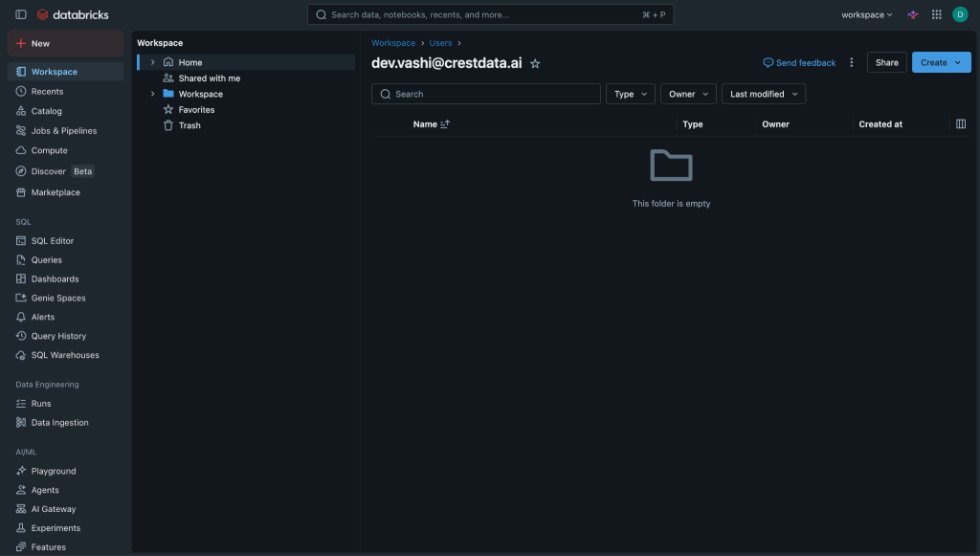Viewport: 980px width, 556px height.
Task: Click the SQL Editor icon
Action: point(21,240)
